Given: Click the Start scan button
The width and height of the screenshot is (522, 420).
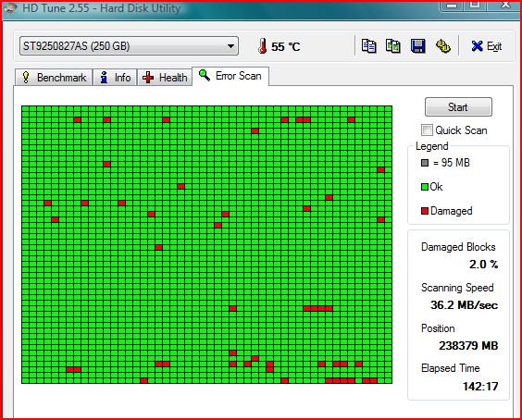Looking at the screenshot, I should 458,106.
